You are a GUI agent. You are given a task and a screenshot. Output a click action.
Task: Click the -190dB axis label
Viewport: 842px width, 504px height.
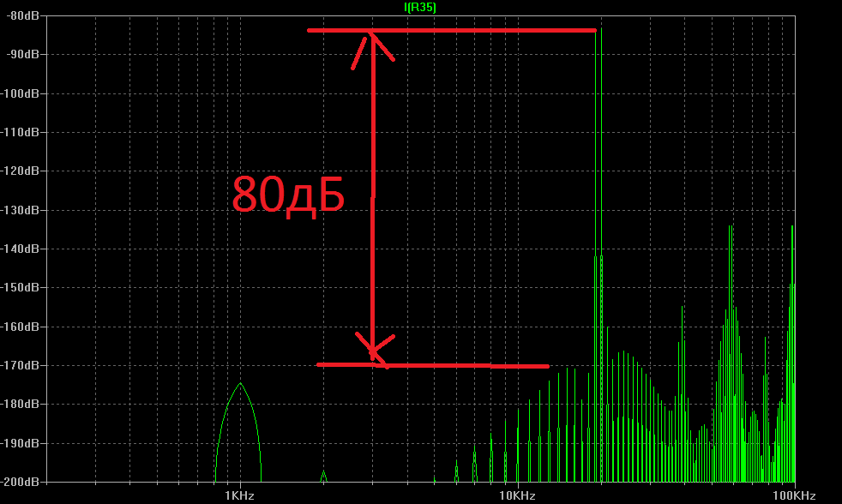(20, 443)
